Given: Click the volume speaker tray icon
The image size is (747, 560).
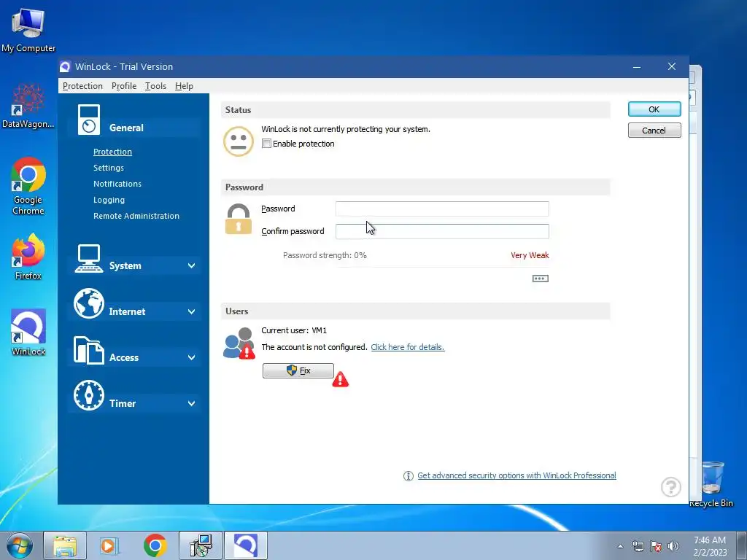Looking at the screenshot, I should 673,546.
